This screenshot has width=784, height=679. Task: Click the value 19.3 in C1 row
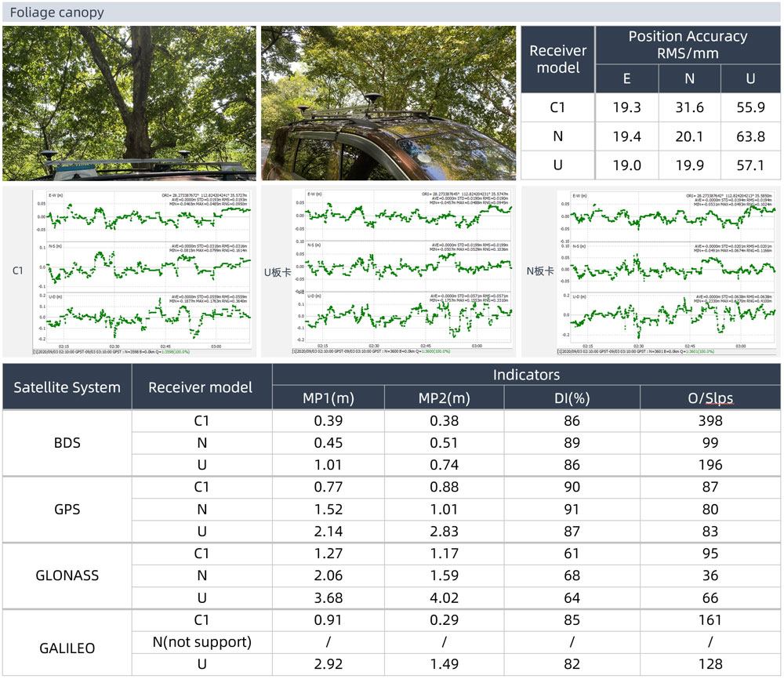[626, 107]
